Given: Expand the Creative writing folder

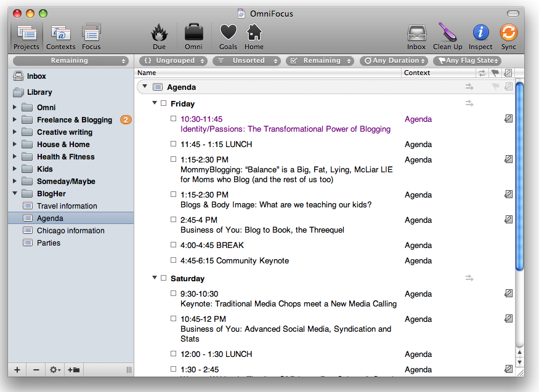Looking at the screenshot, I should tap(14, 132).
